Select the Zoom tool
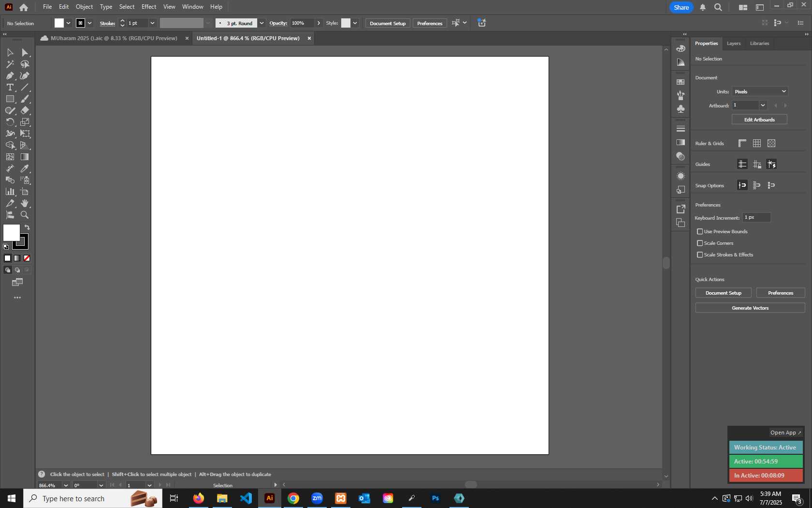 click(25, 215)
